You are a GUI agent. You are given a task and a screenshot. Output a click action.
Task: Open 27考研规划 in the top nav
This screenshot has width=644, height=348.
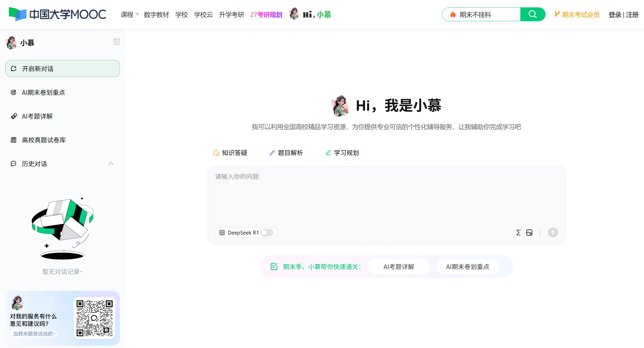click(266, 15)
